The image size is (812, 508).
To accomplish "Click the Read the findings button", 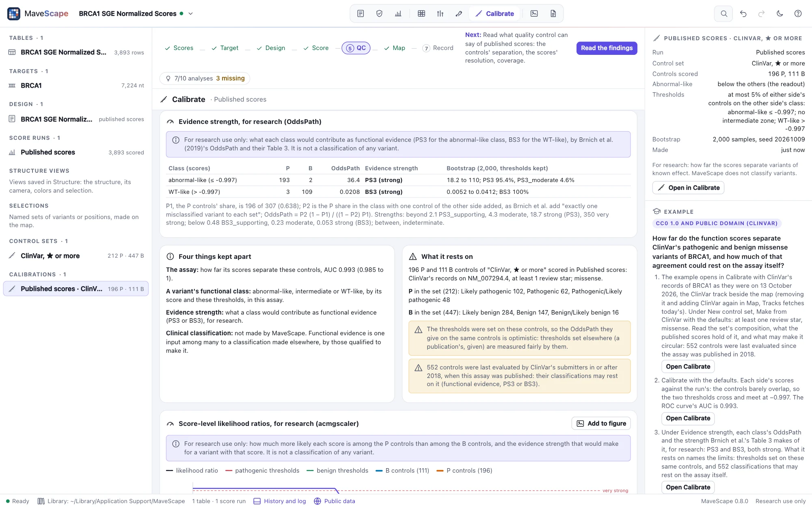I will (607, 48).
